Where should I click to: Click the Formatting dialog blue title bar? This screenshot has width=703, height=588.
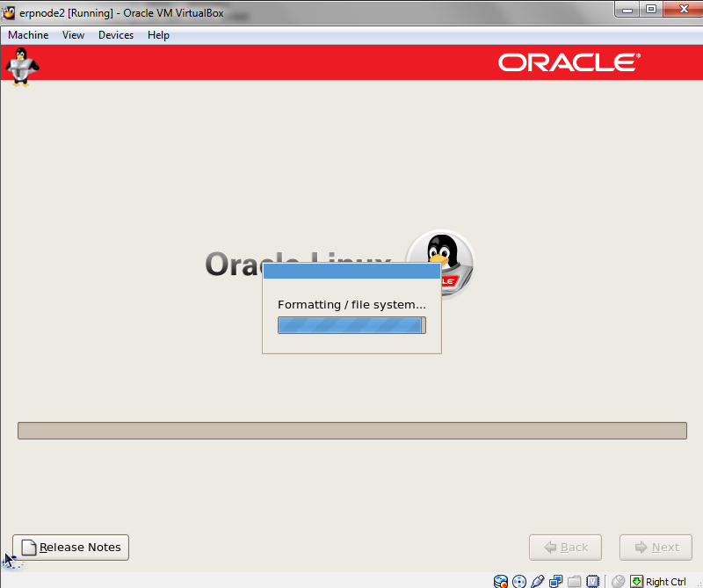[352, 271]
